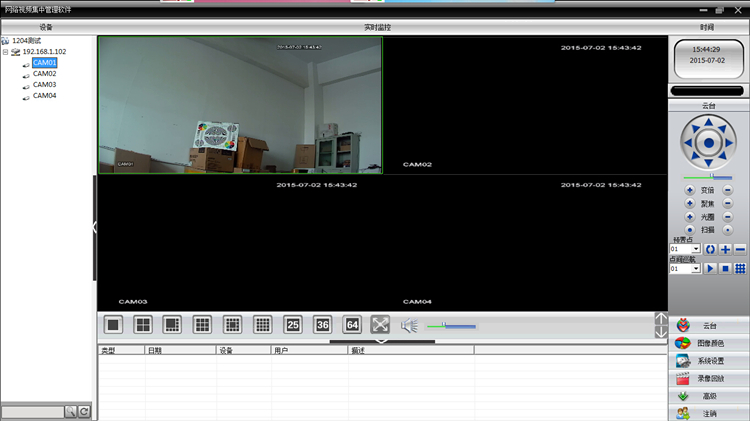Toggle fullscreen video display
Screen dimensions: 750x421
click(x=380, y=324)
